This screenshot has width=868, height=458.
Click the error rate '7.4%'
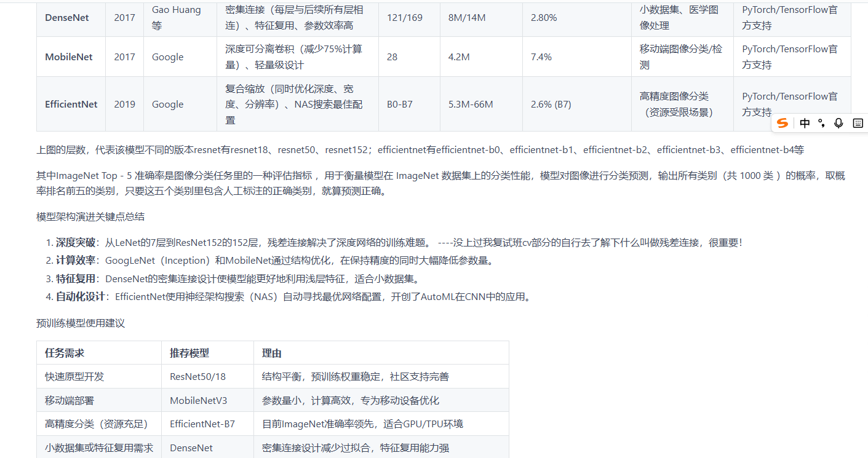click(x=541, y=57)
